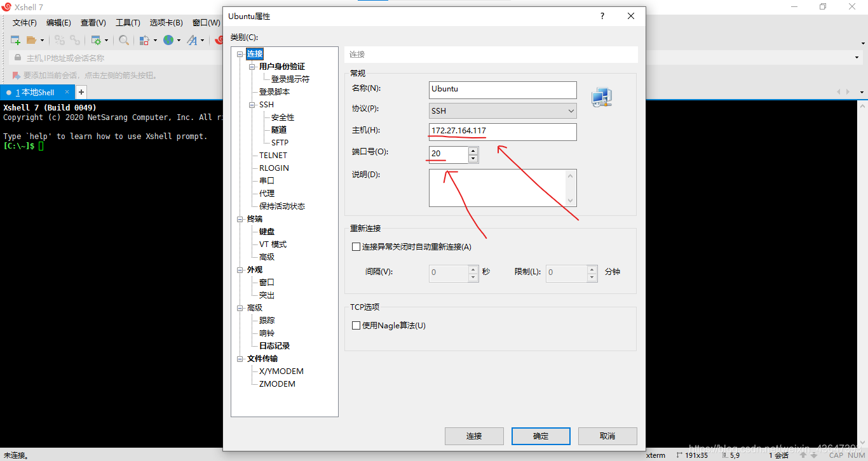
Task: Click the magnifier search icon in Xshell toolbar
Action: 124,40
